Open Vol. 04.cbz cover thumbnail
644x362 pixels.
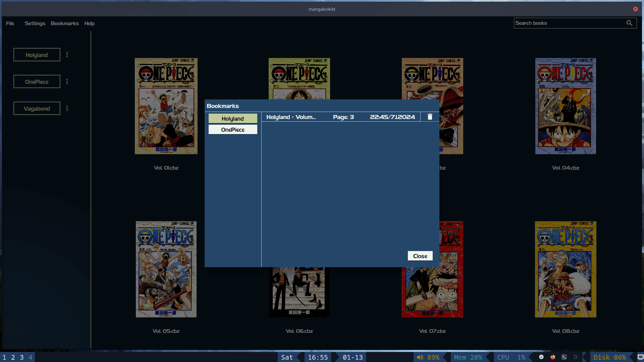(x=566, y=106)
